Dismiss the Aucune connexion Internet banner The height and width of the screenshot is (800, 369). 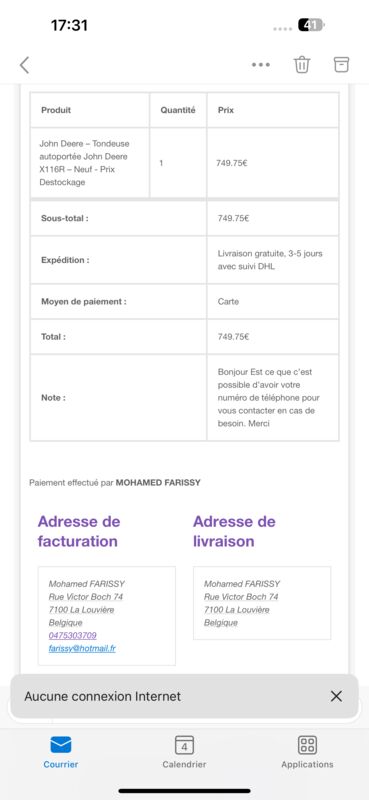pyautogui.click(x=336, y=696)
